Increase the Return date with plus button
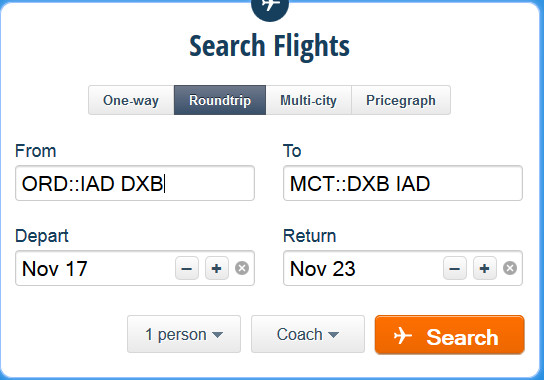This screenshot has height=380, width=544. tap(485, 268)
